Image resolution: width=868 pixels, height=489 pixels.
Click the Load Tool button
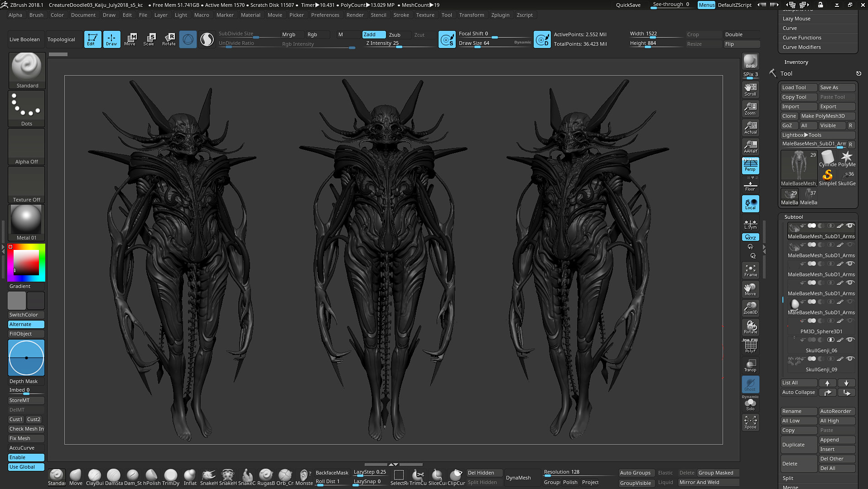pos(799,87)
